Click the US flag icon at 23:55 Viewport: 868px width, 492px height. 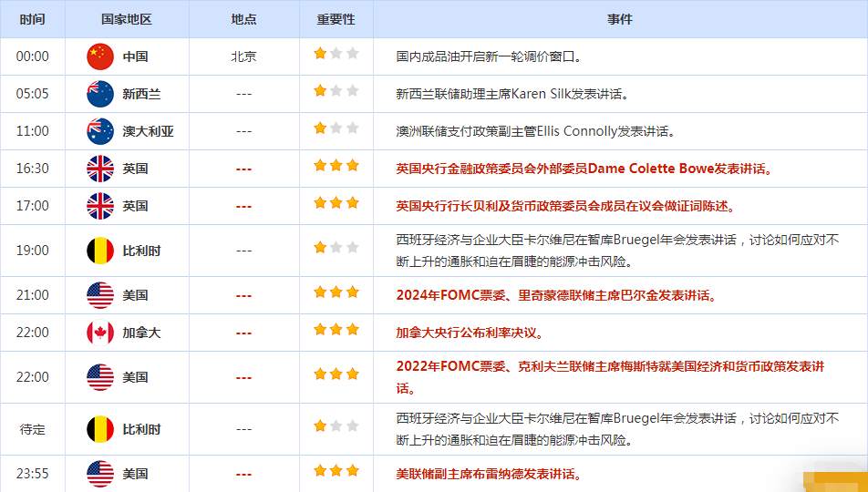(100, 474)
